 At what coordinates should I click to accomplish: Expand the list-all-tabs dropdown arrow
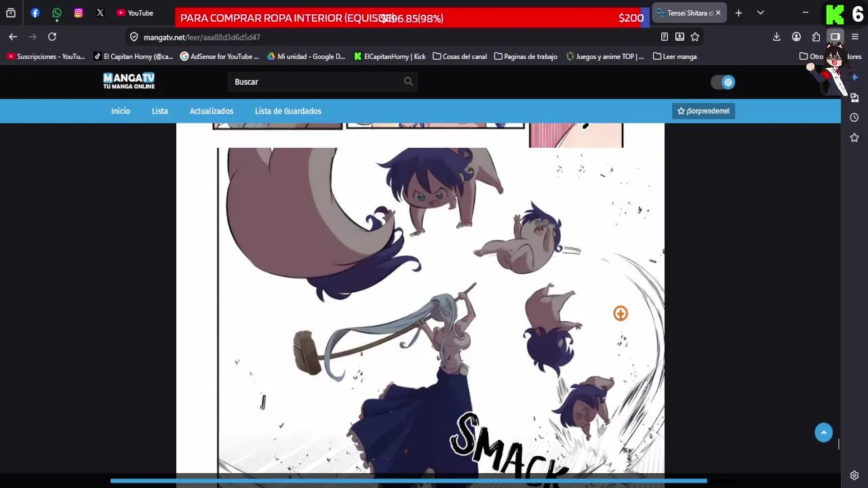click(x=760, y=13)
